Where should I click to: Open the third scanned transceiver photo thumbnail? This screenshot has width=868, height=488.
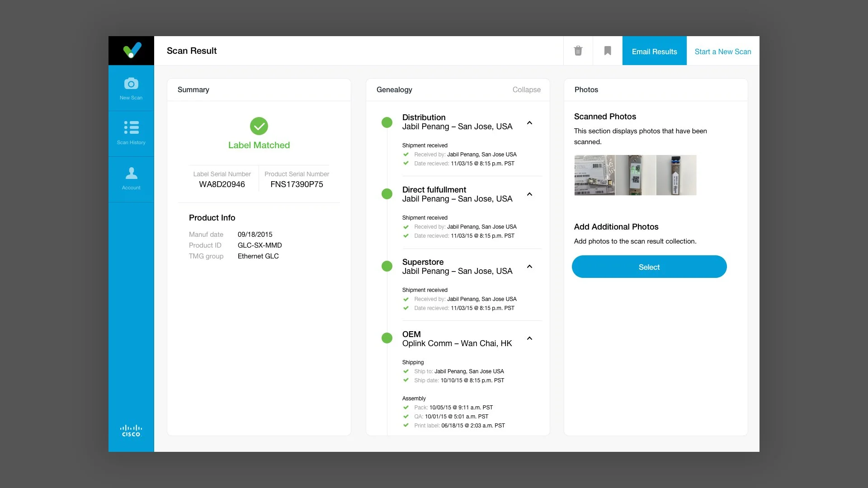point(676,175)
